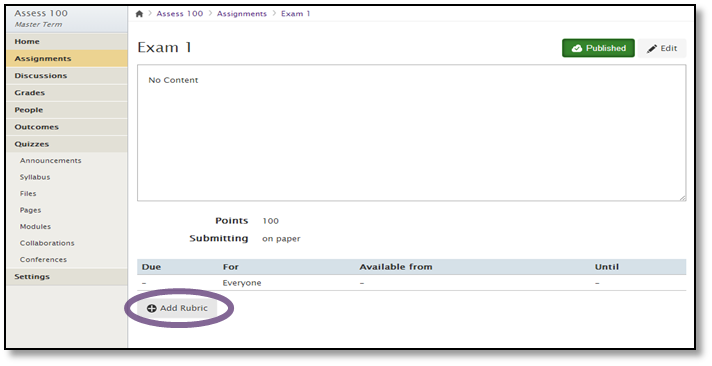Click the Due column header
712x366 pixels.
pos(151,267)
